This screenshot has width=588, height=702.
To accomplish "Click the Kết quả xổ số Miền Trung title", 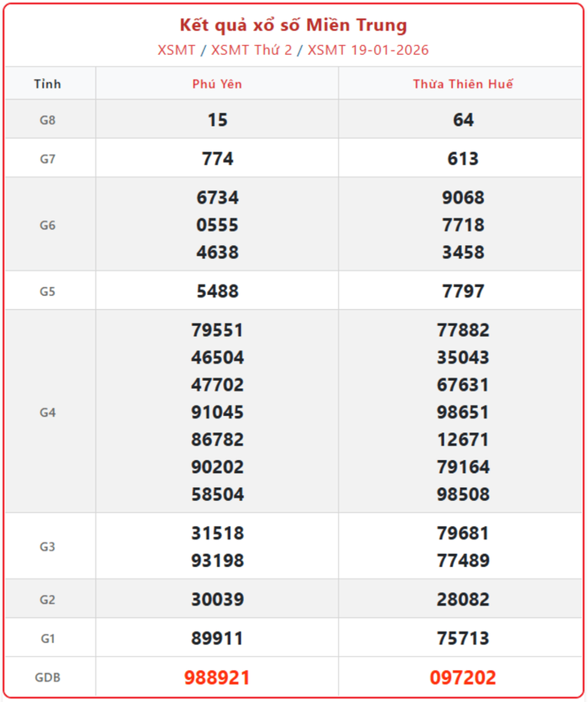I will [293, 25].
